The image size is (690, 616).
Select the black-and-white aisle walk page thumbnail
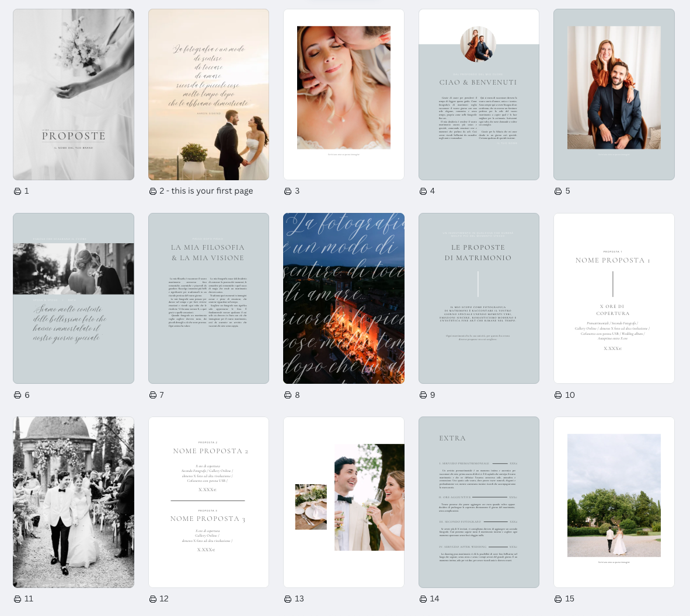click(74, 502)
